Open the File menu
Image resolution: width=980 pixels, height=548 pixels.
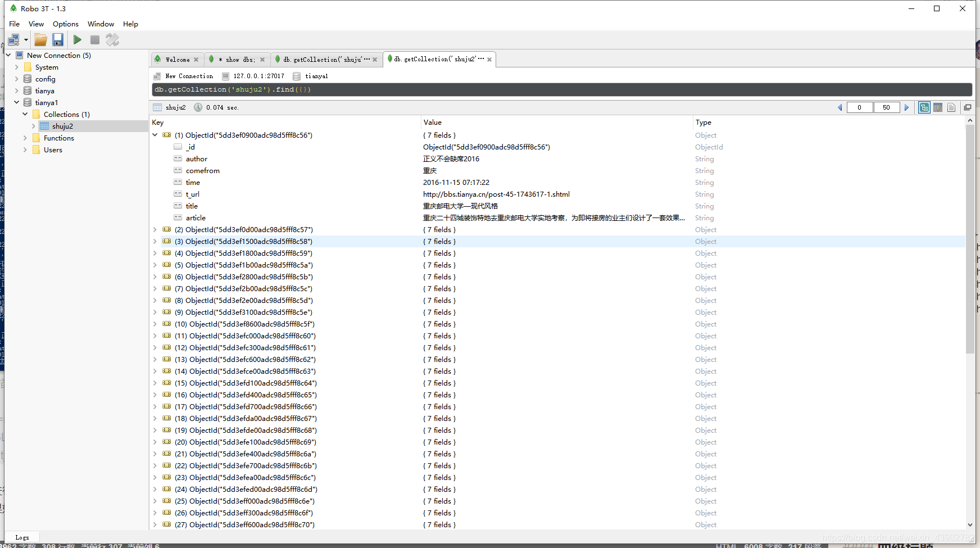[x=15, y=24]
